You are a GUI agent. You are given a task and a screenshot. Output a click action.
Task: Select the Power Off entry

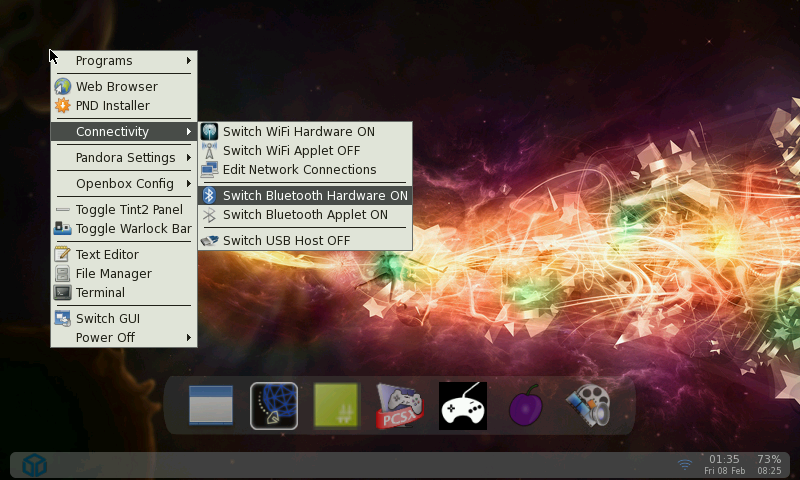click(x=124, y=338)
